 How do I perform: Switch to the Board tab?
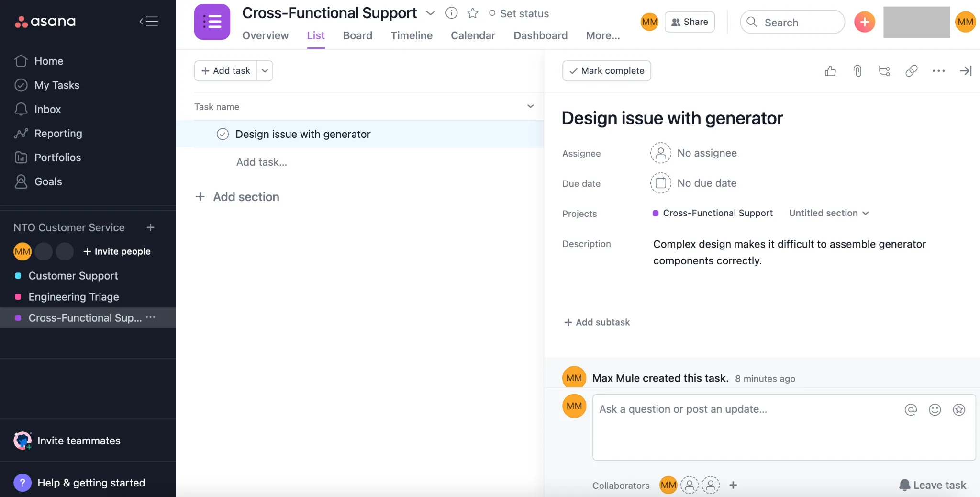(357, 35)
